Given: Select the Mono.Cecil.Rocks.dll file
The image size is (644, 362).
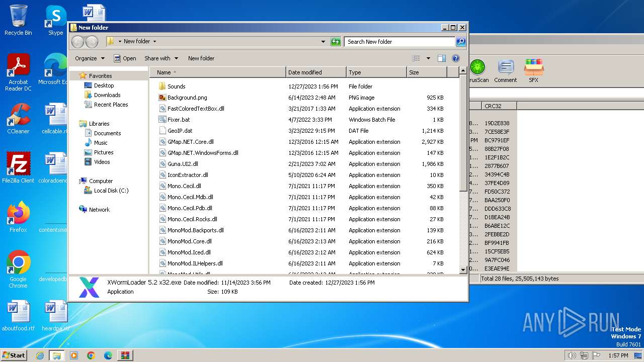Looking at the screenshot, I should click(192, 219).
